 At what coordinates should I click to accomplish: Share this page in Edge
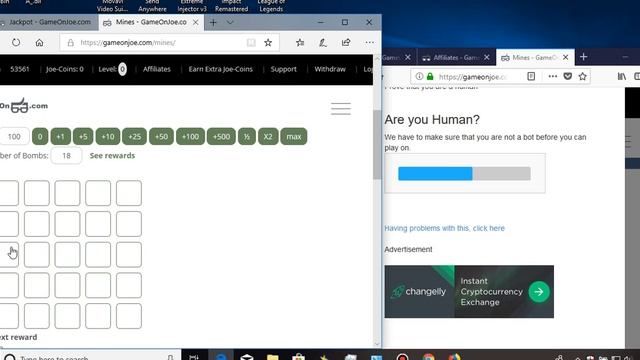point(346,42)
